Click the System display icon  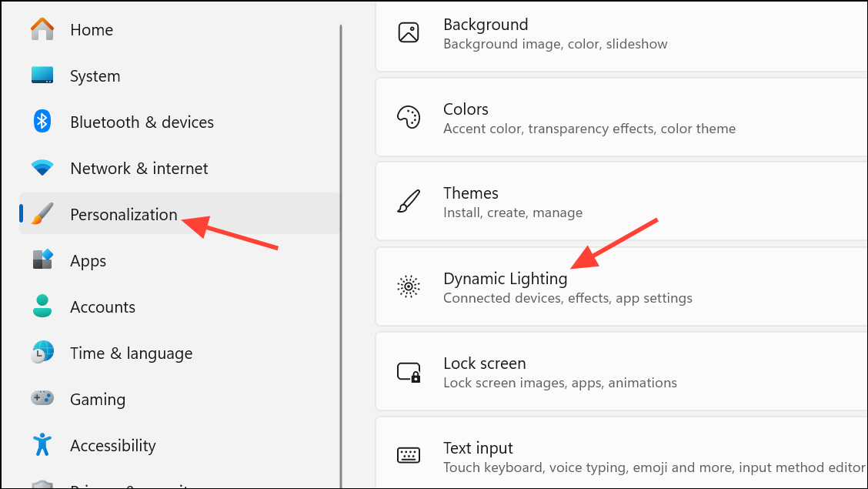coord(42,75)
